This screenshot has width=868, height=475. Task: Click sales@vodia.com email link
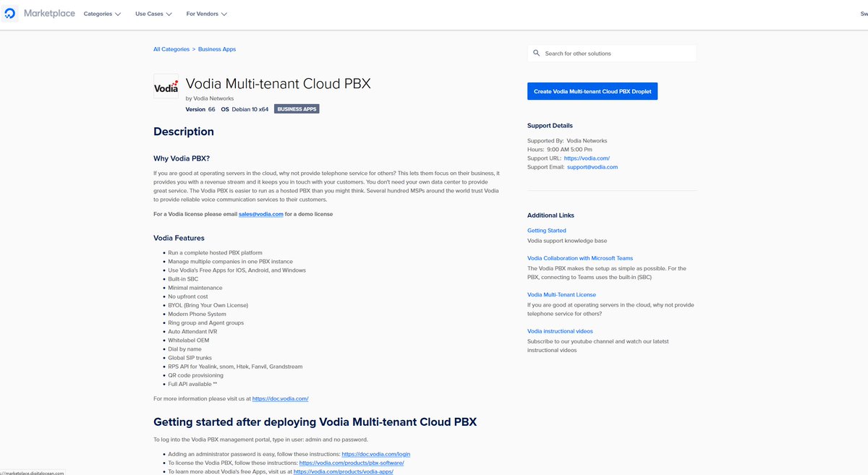[260, 214]
